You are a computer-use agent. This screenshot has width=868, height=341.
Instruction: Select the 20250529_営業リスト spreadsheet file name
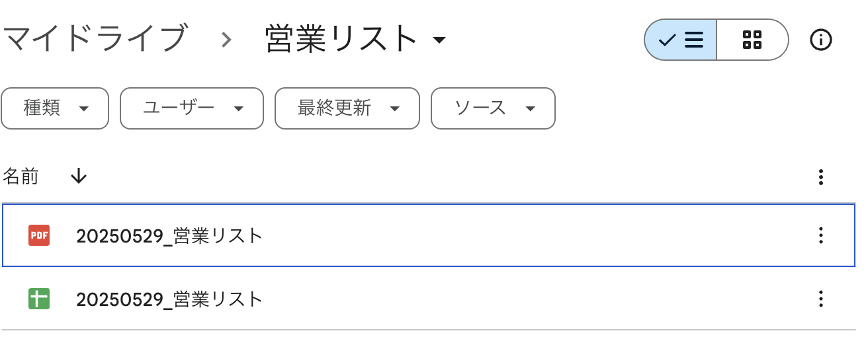click(x=169, y=299)
